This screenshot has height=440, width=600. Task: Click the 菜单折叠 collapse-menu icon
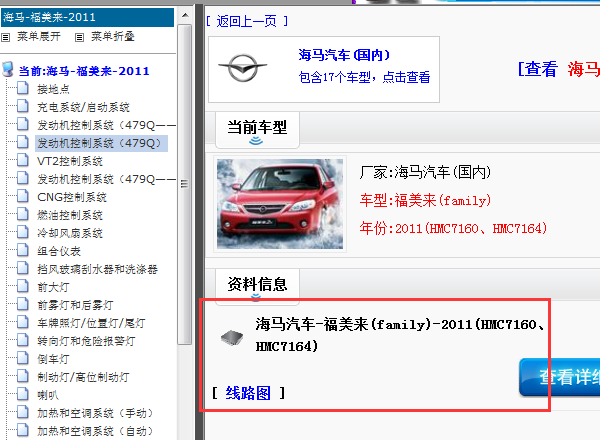click(79, 37)
